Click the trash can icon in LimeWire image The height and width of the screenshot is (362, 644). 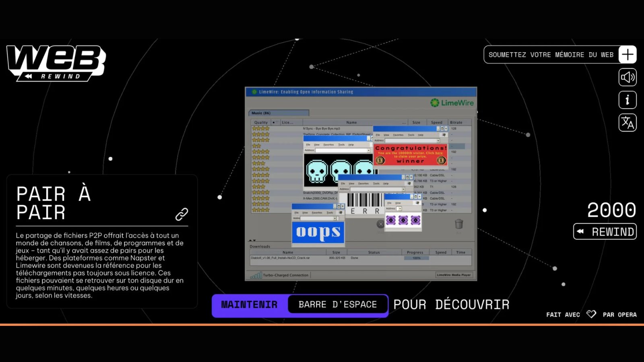coord(459,224)
